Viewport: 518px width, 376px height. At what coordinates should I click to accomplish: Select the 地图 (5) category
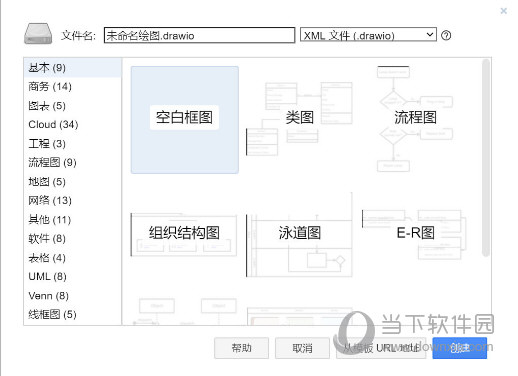coord(73,182)
